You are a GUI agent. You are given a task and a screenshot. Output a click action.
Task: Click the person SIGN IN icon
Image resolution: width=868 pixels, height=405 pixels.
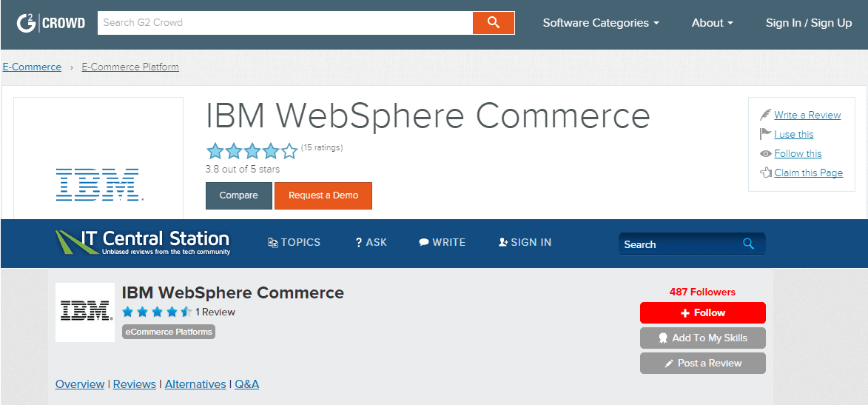[503, 242]
